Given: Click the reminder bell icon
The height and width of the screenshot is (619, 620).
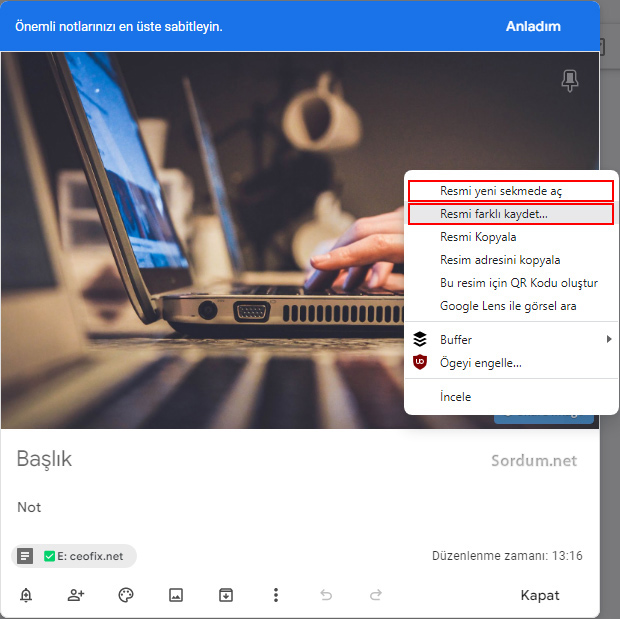Looking at the screenshot, I should point(26,595).
